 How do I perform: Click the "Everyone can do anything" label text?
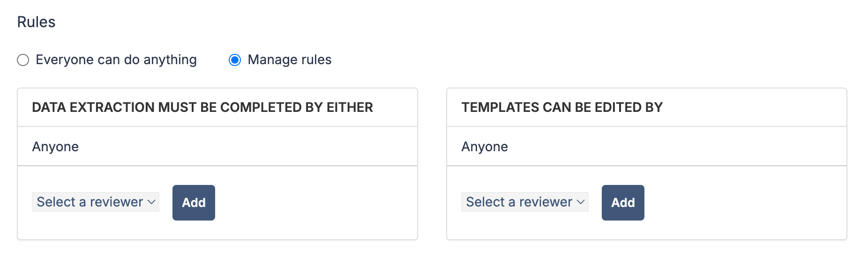116,60
